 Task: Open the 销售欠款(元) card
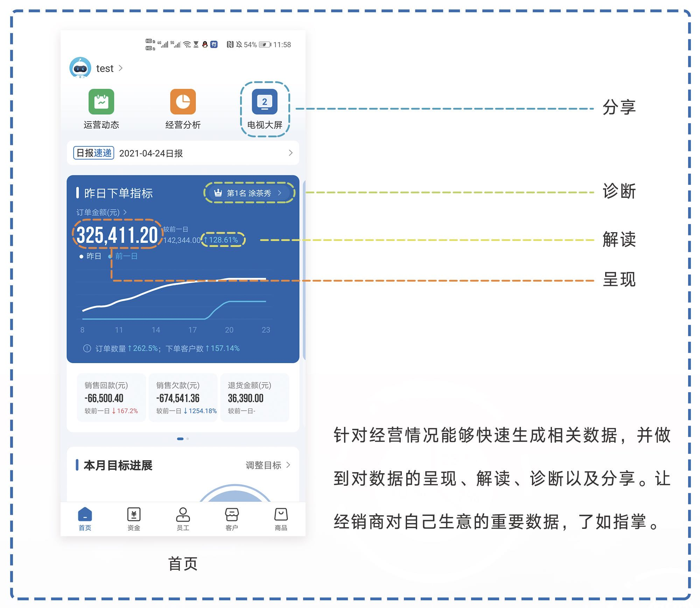pos(183,398)
